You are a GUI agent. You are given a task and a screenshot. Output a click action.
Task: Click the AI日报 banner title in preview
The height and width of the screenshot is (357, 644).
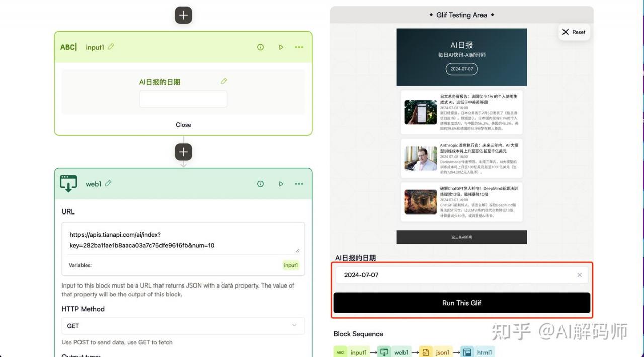(x=462, y=45)
